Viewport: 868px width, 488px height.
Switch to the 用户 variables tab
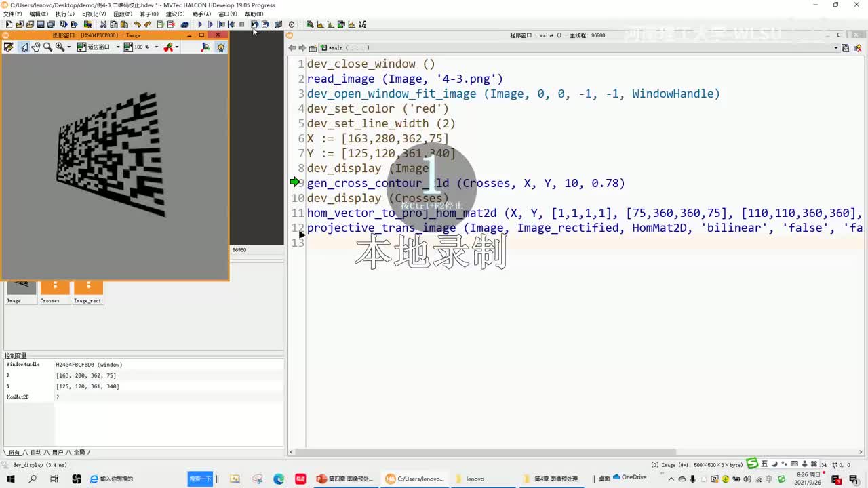(x=57, y=453)
